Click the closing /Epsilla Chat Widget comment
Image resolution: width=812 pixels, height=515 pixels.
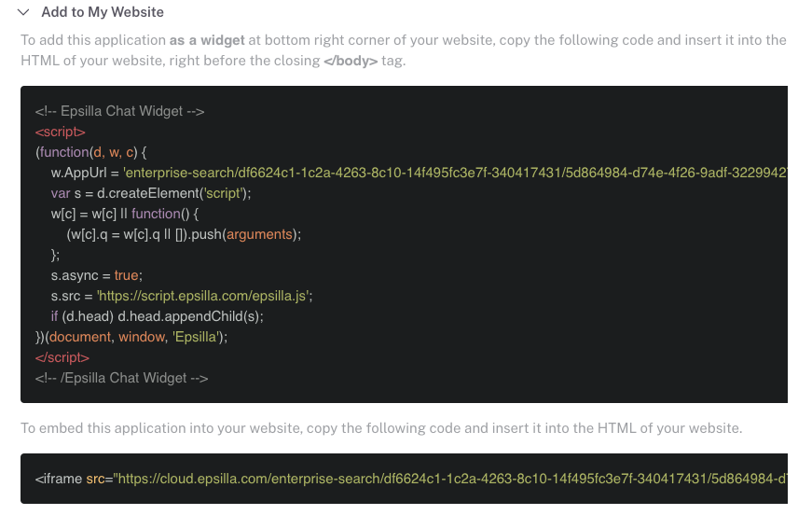(x=121, y=378)
